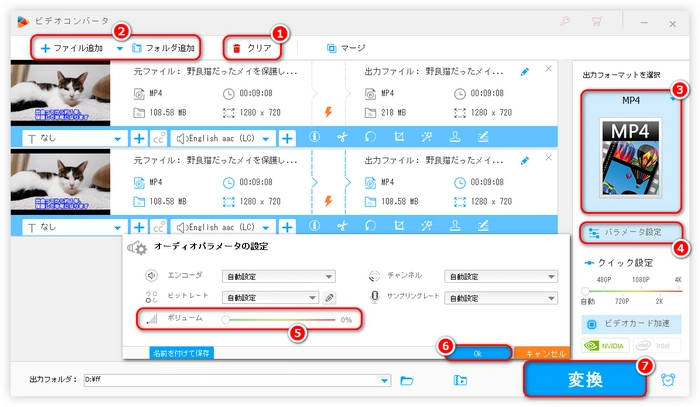The height and width of the screenshot is (407, 700).
Task: Open the channel dropdown in audio settings
Action: click(501, 277)
